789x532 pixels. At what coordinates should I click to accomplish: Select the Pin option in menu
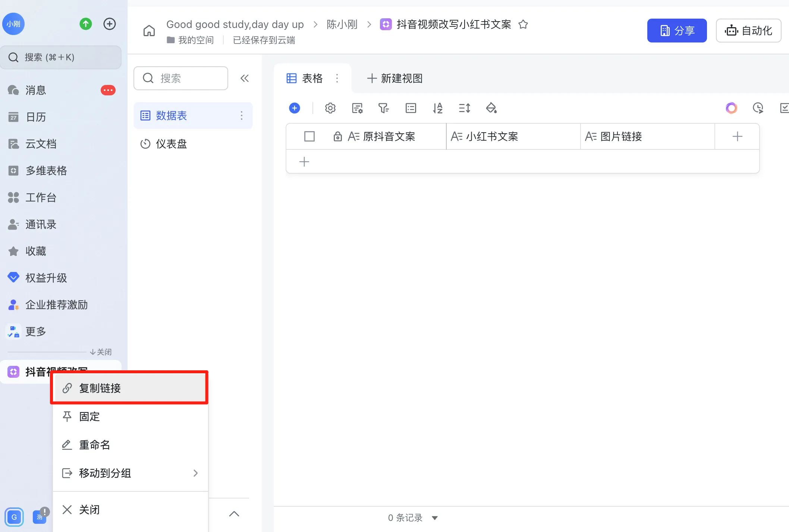click(89, 417)
